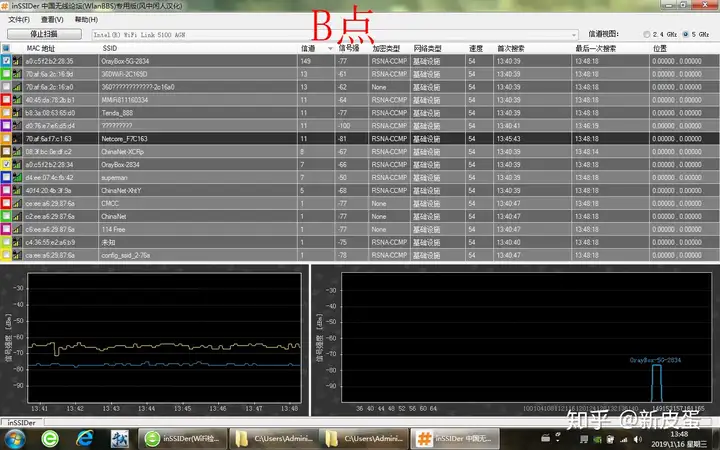Switch to the inSSIDer bottom tab

click(x=22, y=422)
